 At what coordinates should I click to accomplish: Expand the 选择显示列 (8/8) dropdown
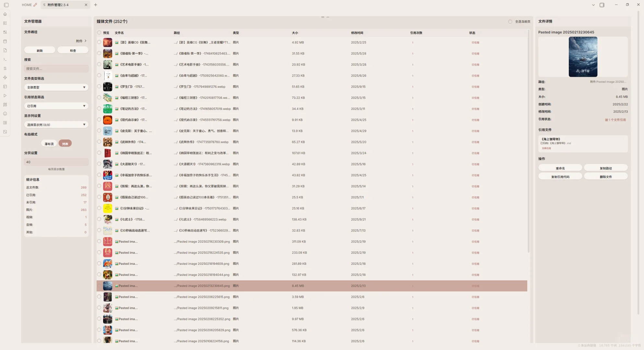click(x=56, y=125)
